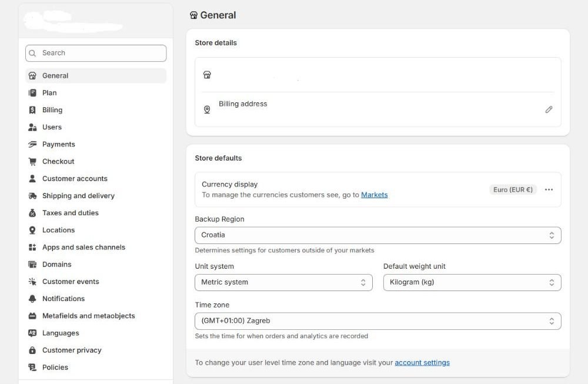Open the Unit system dropdown

tap(283, 282)
